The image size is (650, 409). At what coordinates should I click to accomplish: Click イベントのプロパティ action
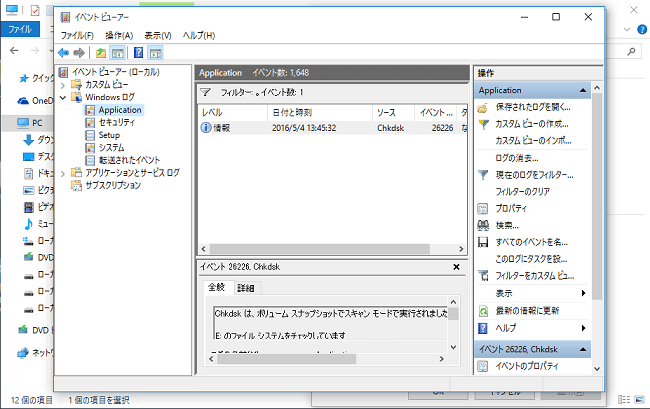[x=527, y=366]
